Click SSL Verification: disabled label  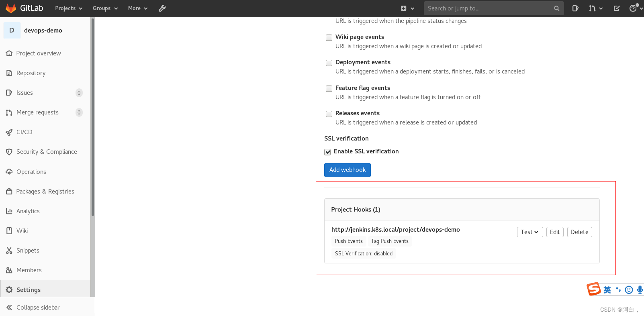coord(364,254)
